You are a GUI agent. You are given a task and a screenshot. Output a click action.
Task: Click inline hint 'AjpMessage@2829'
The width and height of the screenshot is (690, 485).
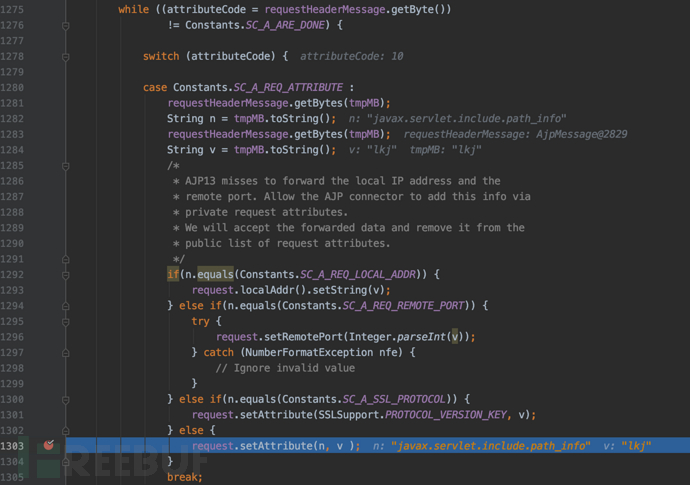581,134
